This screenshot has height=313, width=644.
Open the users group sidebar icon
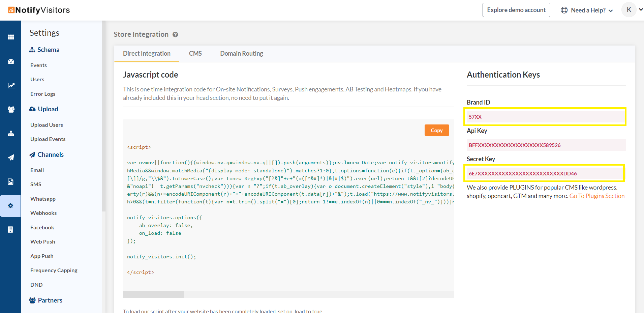pyautogui.click(x=11, y=109)
